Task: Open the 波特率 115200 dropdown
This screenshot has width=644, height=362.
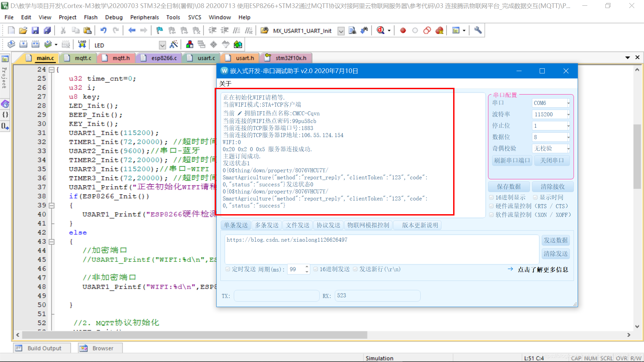Action: [568, 114]
